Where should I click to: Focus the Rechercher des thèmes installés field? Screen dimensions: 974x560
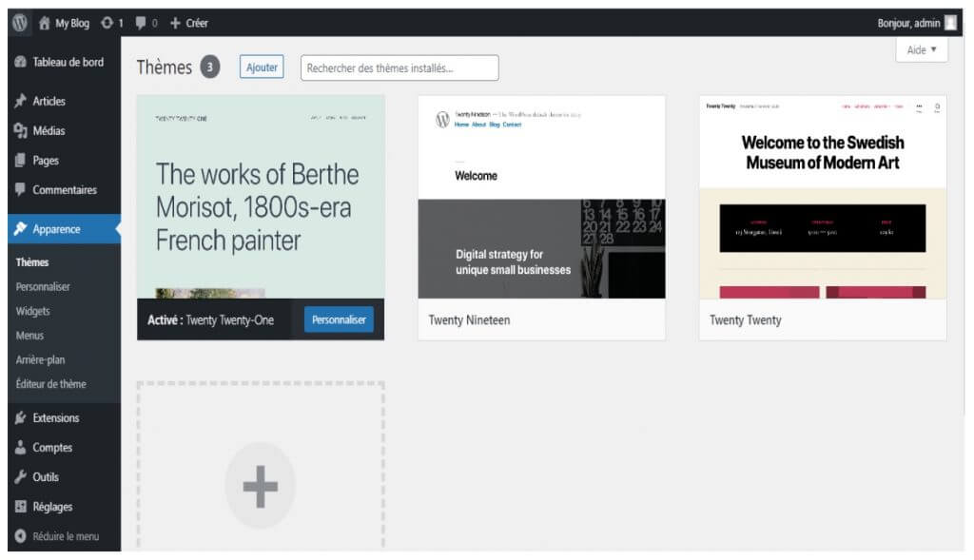(399, 68)
